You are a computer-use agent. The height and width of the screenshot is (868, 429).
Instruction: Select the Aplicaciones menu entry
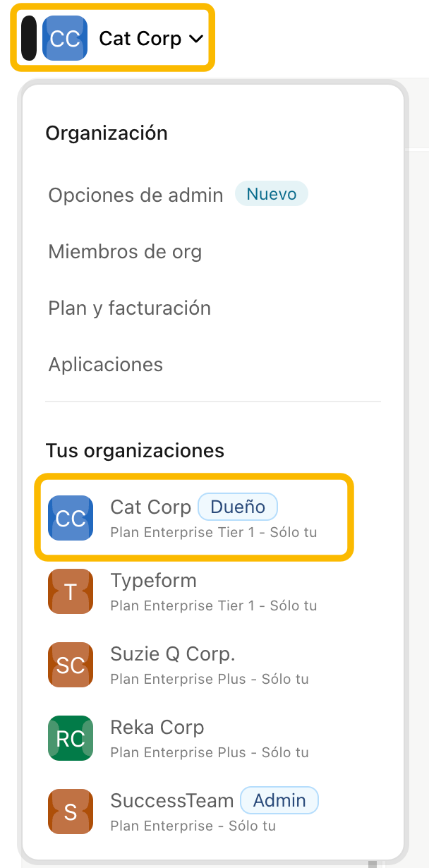click(x=105, y=364)
